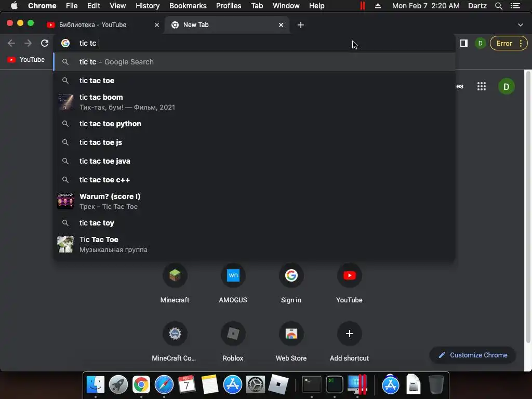This screenshot has height=399, width=532.
Task: Expand the tab search chevron
Action: tap(521, 25)
